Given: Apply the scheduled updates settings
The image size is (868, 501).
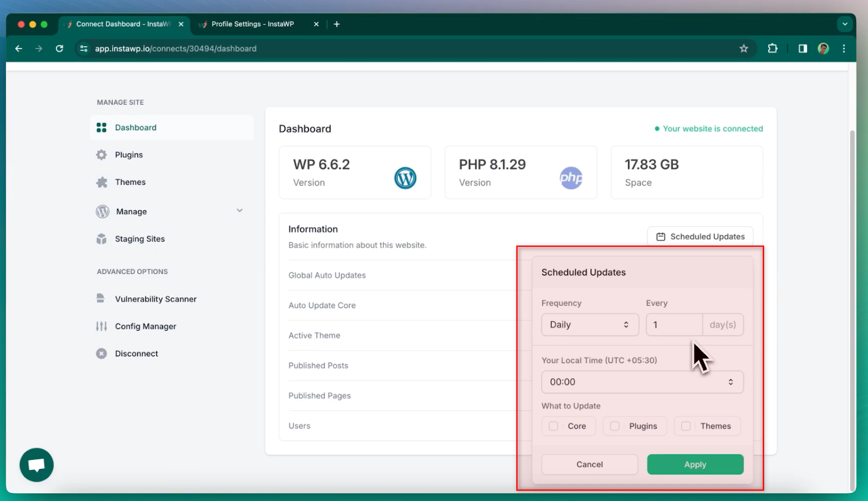Looking at the screenshot, I should (x=695, y=465).
